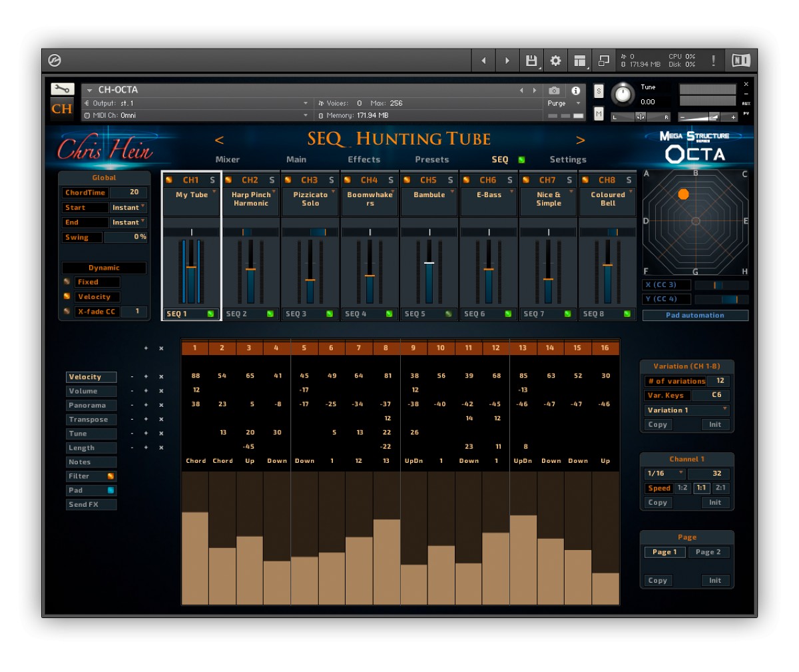Image resolution: width=799 pixels, height=672 pixels.
Task: Click the blue Pad row icon
Action: 109,490
